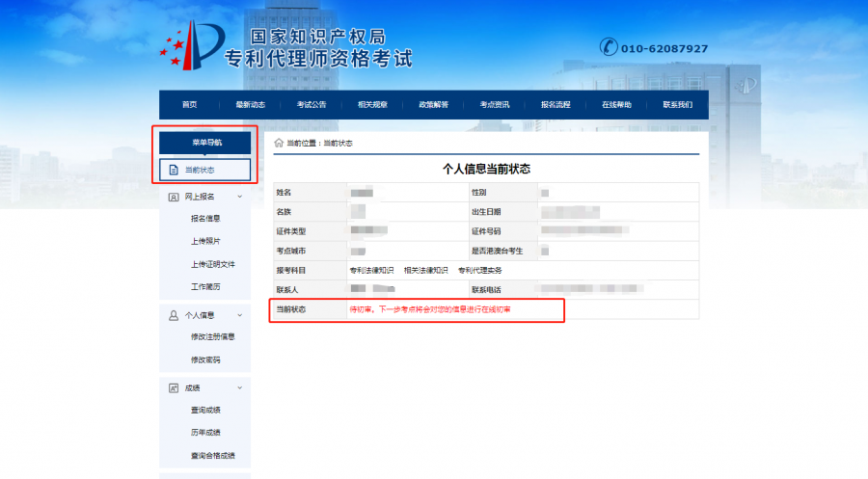Collapse the 成绩 section chevron

(x=240, y=387)
